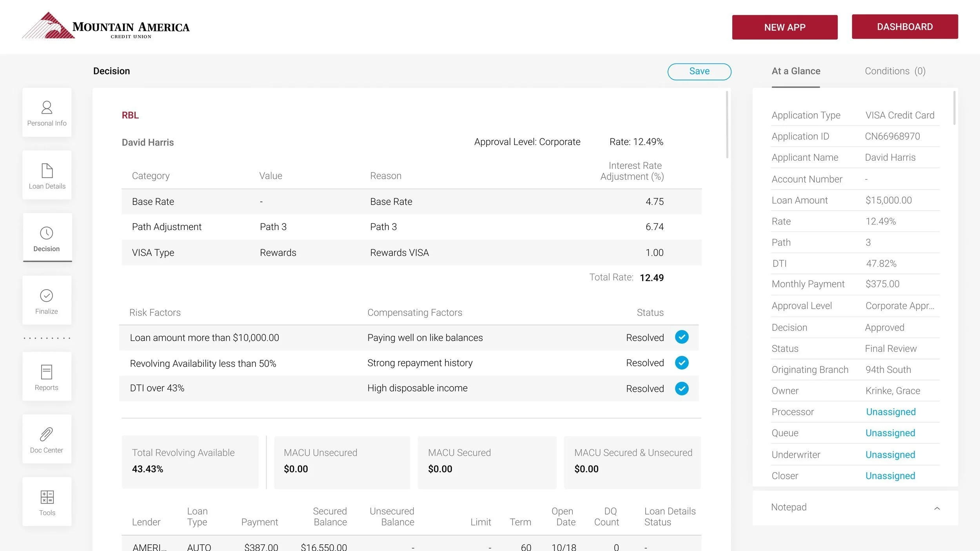Toggle resolved check for DTI over 43%
980x551 pixels.
(682, 389)
